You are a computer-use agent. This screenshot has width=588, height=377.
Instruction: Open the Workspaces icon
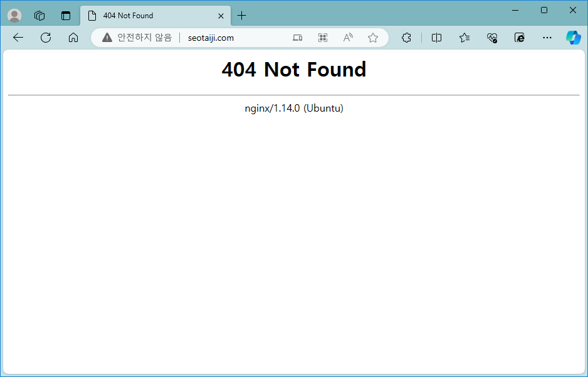pos(39,16)
